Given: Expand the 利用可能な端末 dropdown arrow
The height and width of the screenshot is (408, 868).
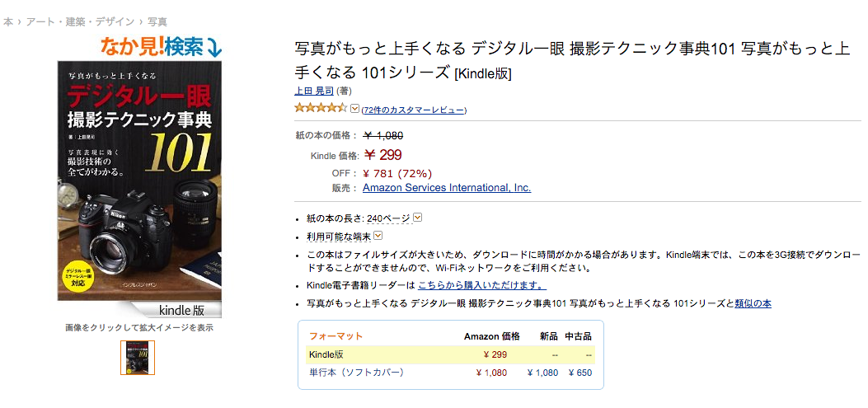Looking at the screenshot, I should point(378,236).
